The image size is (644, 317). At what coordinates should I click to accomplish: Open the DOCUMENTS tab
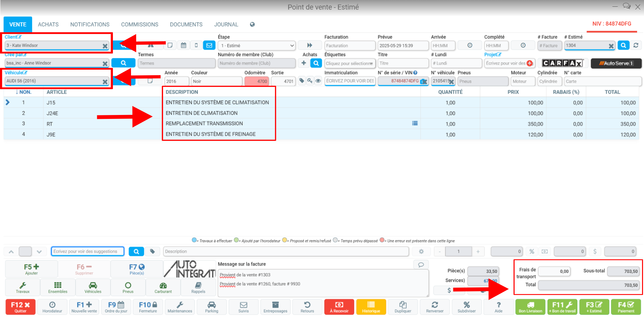coord(186,24)
